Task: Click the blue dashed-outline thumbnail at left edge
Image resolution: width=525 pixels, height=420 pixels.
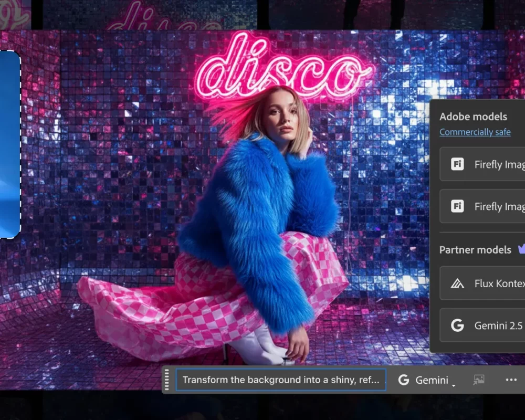Action: click(x=9, y=144)
